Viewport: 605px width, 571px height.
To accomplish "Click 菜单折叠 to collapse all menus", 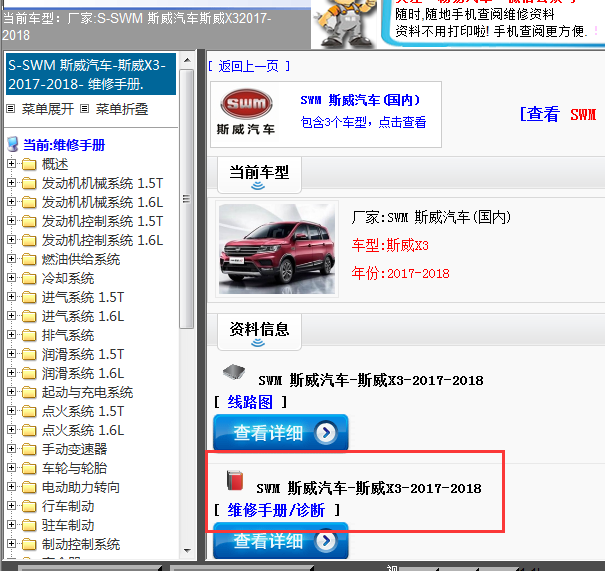I will 122,109.
